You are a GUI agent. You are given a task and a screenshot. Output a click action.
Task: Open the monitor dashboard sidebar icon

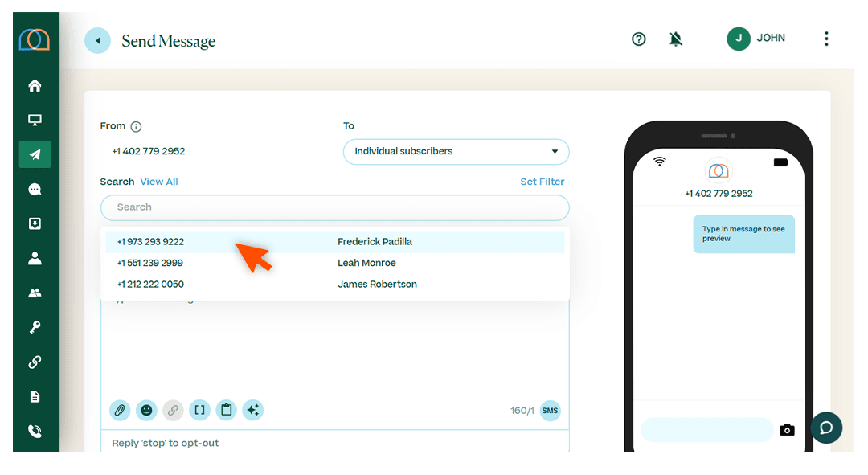click(x=35, y=120)
